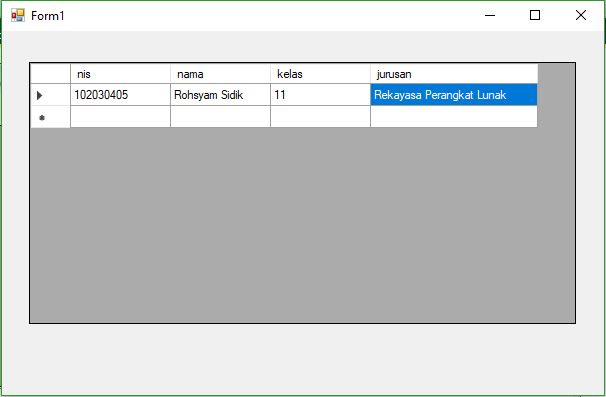Select the Rohsyam Sidik name cell
Screen dimensions: 606x397
220,95
